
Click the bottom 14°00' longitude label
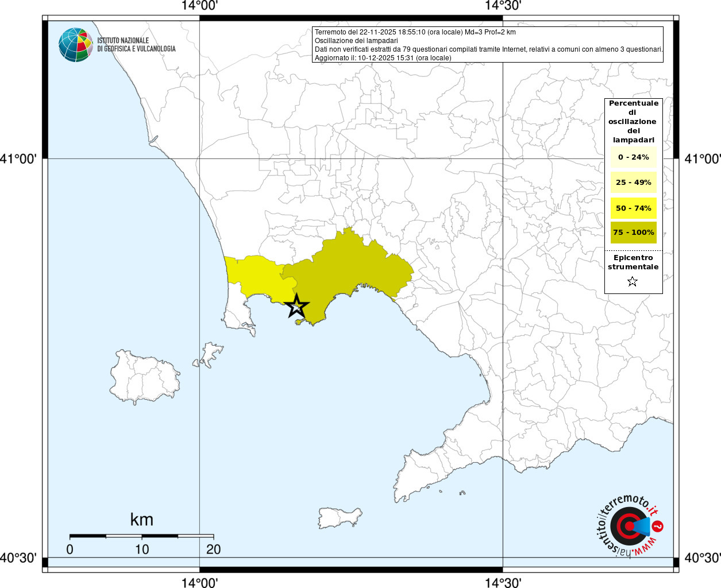pos(199,582)
